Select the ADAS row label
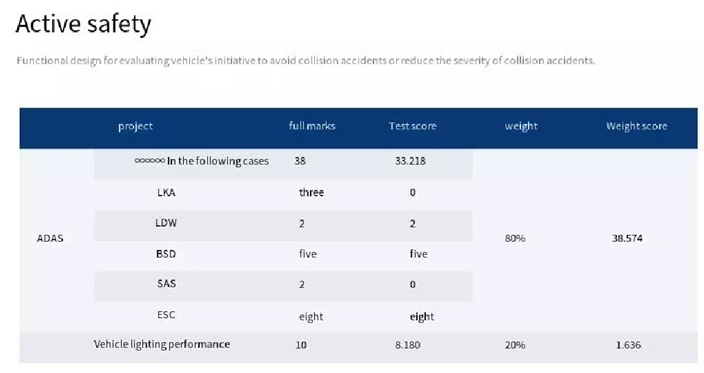The image size is (704, 373). pos(50,238)
